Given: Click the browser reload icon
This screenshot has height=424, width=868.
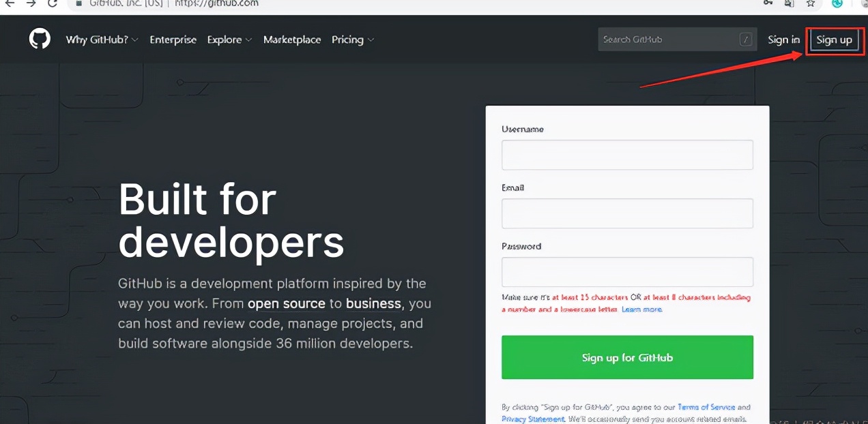Looking at the screenshot, I should point(53,3).
